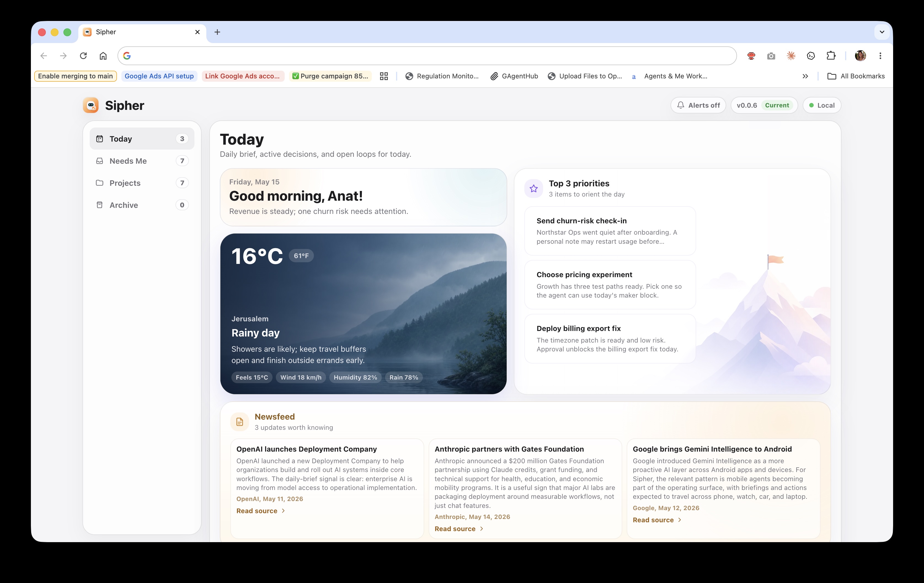Toggle the Alerts off bell button

tap(698, 105)
